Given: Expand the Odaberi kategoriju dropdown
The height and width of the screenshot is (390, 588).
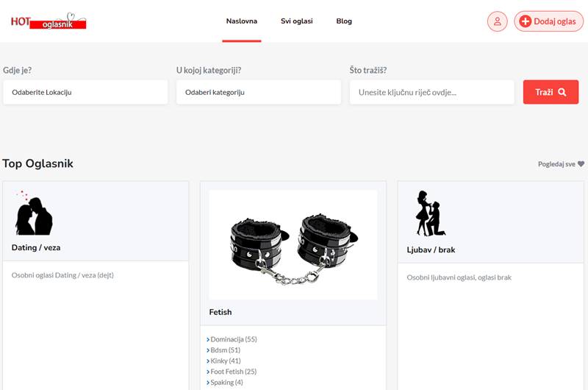Looking at the screenshot, I should (x=259, y=92).
